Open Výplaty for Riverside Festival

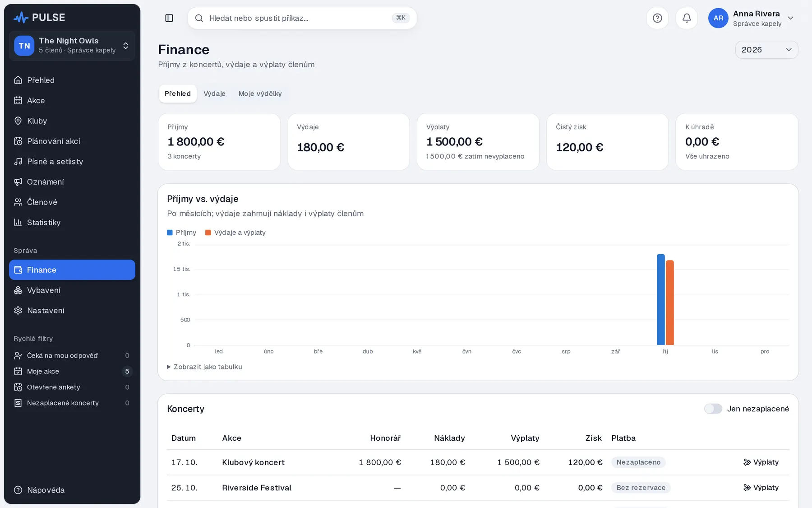[x=761, y=487]
